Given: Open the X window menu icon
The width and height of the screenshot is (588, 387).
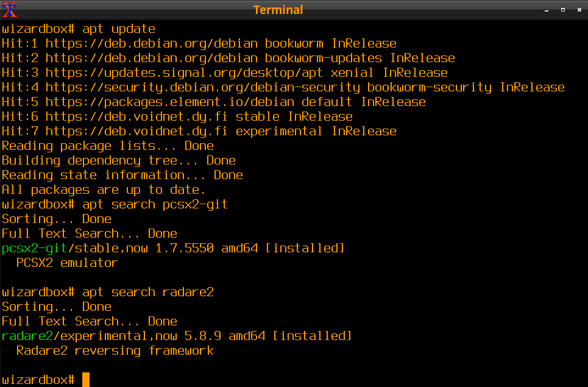Looking at the screenshot, I should coord(10,9).
